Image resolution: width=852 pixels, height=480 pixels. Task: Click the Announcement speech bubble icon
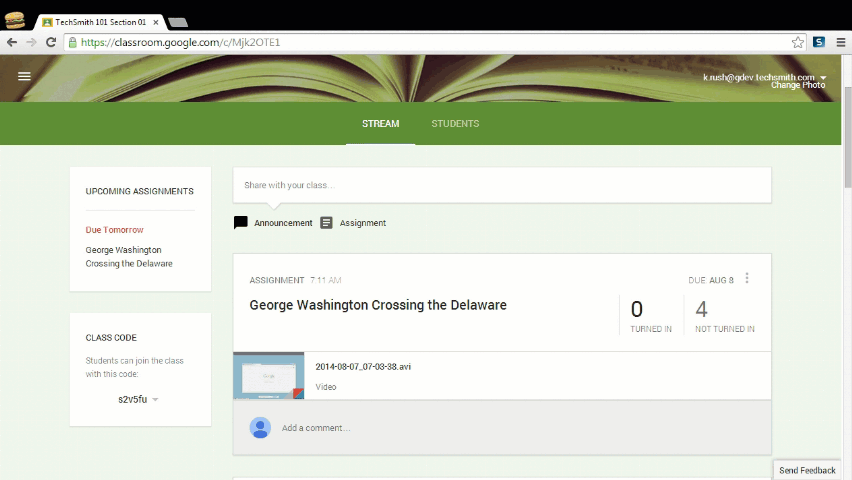click(x=241, y=223)
